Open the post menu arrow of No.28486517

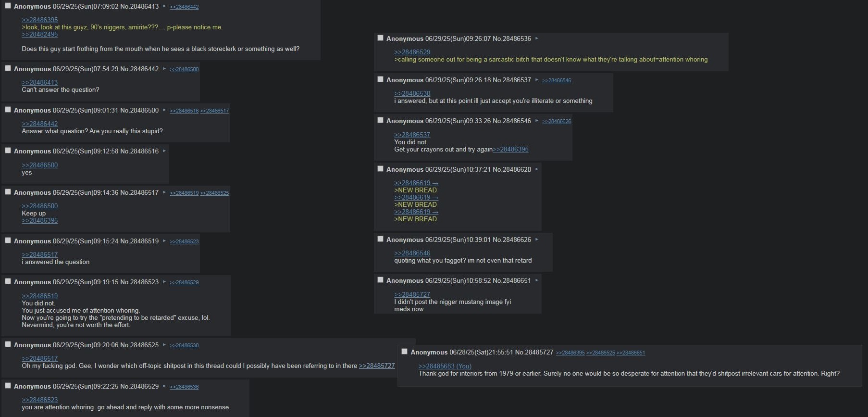pyautogui.click(x=164, y=192)
